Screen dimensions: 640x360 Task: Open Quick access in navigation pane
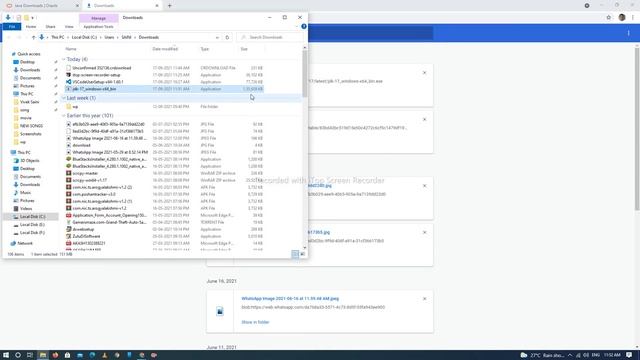[x=29, y=54]
